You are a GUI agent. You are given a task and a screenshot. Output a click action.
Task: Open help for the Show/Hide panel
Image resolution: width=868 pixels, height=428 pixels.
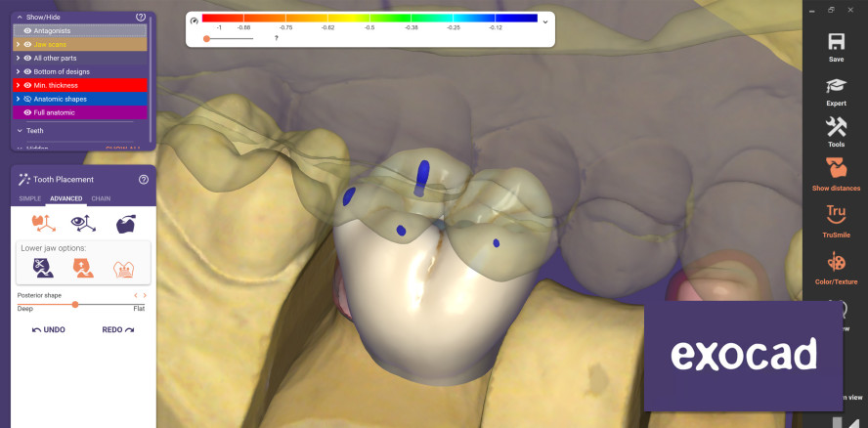[x=141, y=18]
